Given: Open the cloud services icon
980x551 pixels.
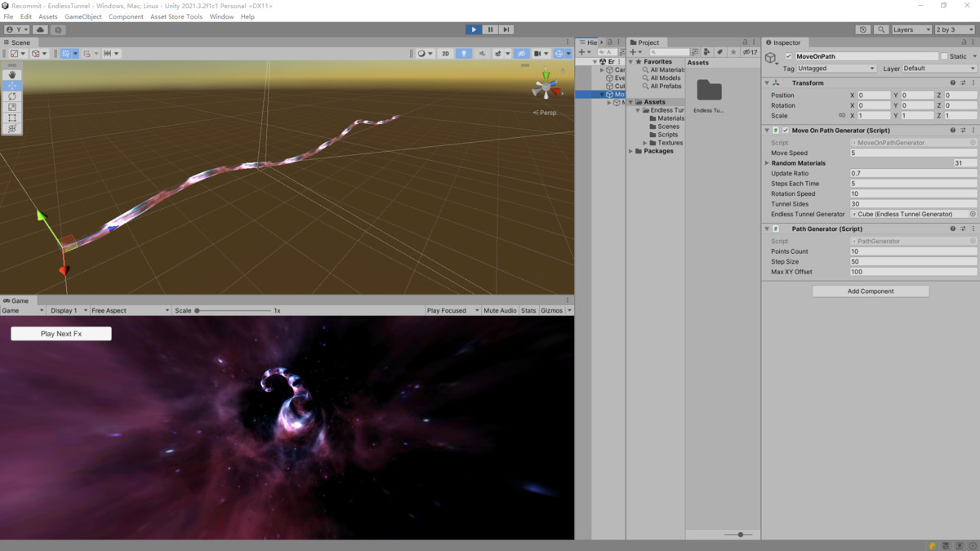Looking at the screenshot, I should pos(40,29).
